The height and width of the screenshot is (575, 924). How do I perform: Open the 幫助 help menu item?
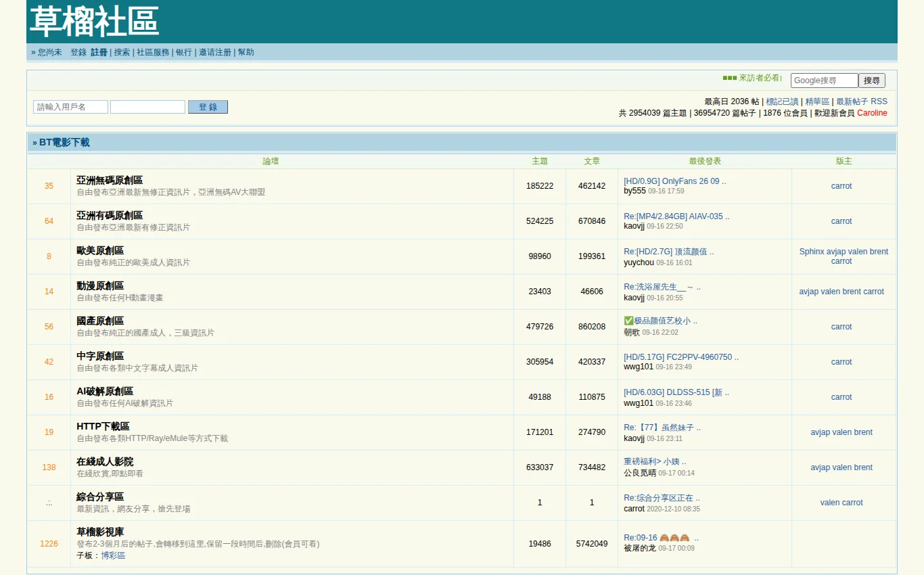pyautogui.click(x=246, y=52)
